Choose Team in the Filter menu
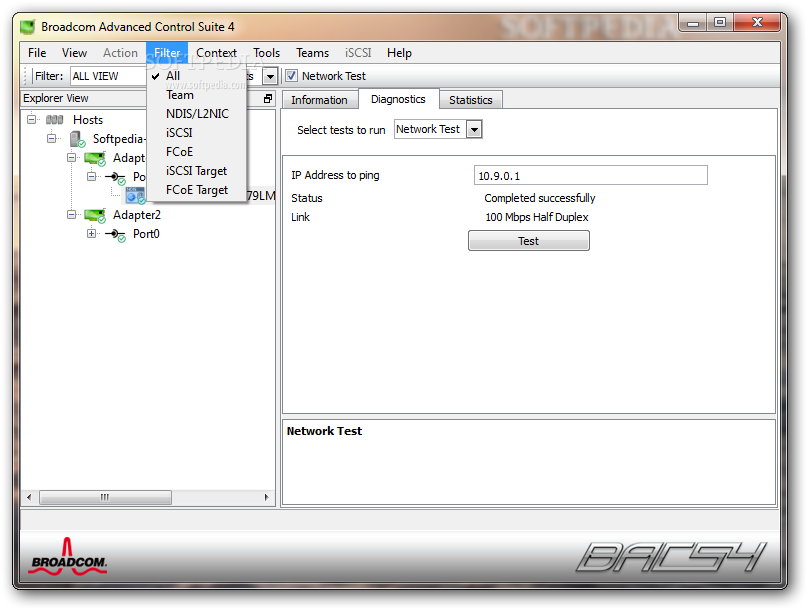This screenshot has width=808, height=610. [196, 95]
